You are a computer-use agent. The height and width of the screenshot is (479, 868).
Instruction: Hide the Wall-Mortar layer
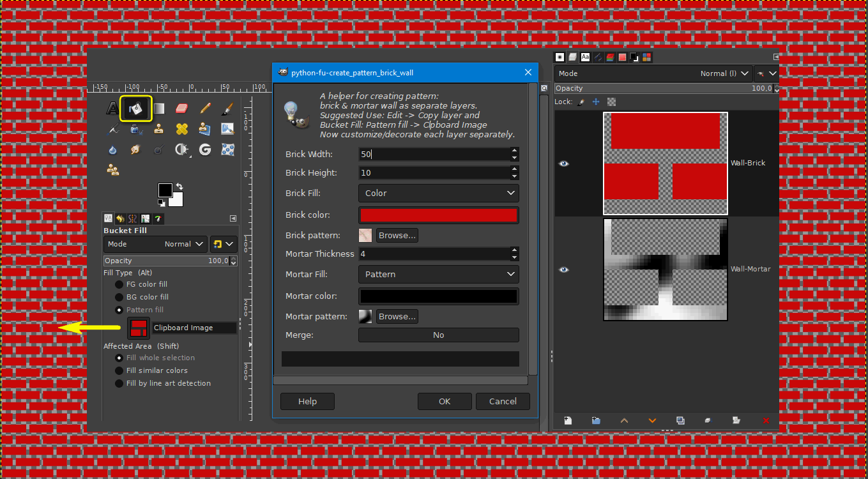(563, 270)
